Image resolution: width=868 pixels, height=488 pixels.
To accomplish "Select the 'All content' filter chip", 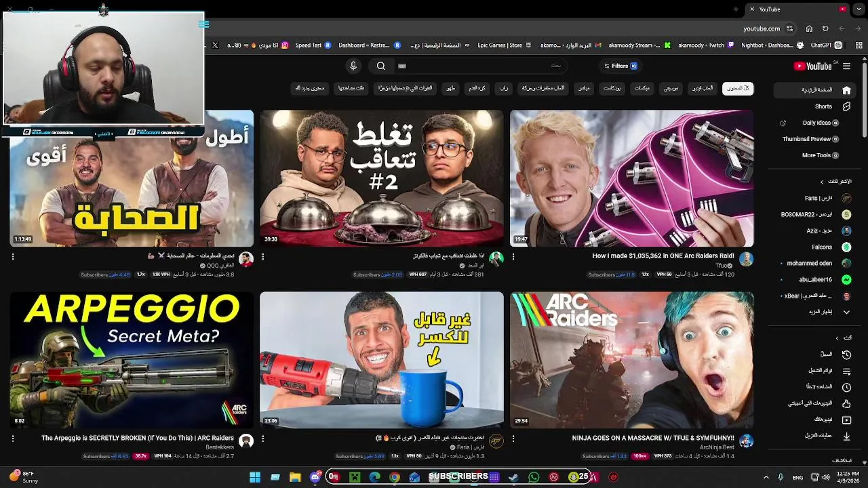I will click(738, 88).
